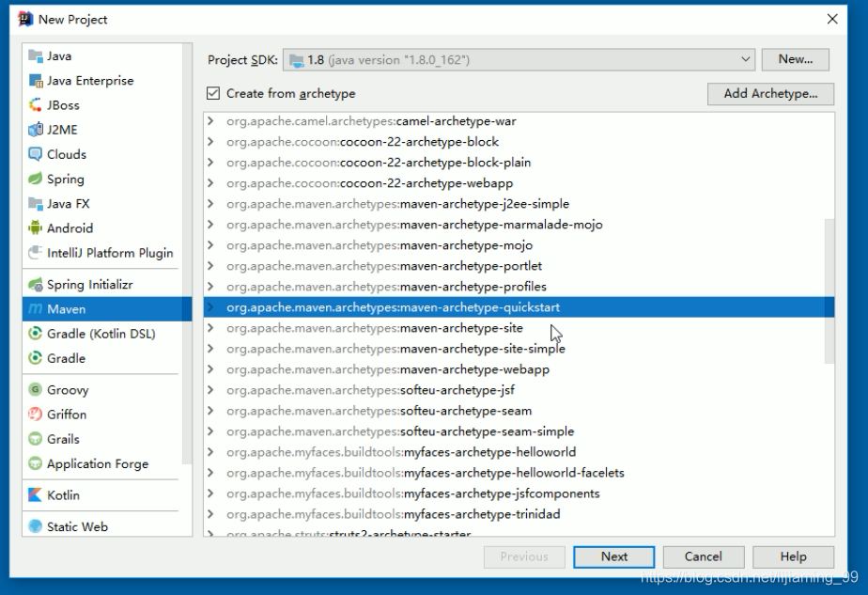This screenshot has width=868, height=595.
Task: Expand myfaces-archetype-trinidad node
Action: tap(210, 513)
